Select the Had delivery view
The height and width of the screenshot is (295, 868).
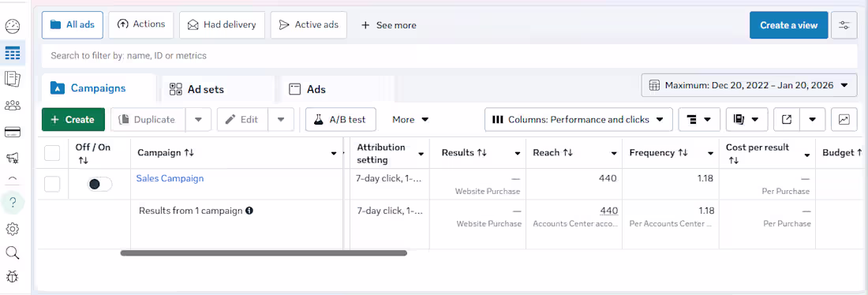point(222,25)
